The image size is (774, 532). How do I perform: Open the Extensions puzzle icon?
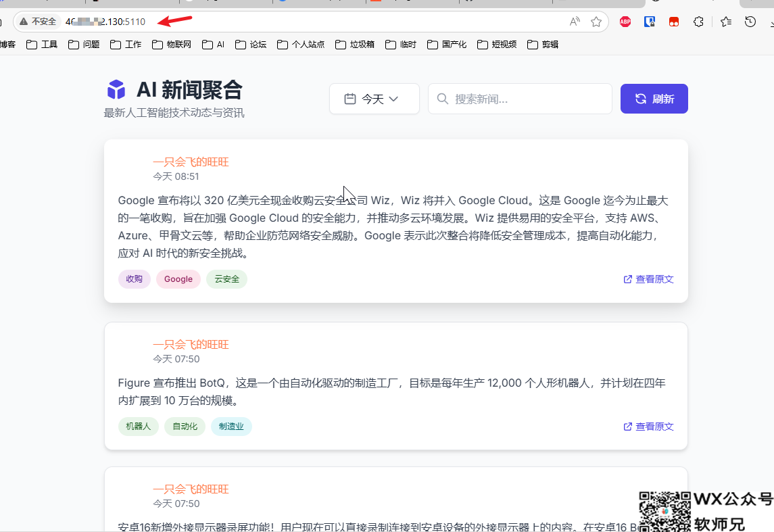[698, 22]
